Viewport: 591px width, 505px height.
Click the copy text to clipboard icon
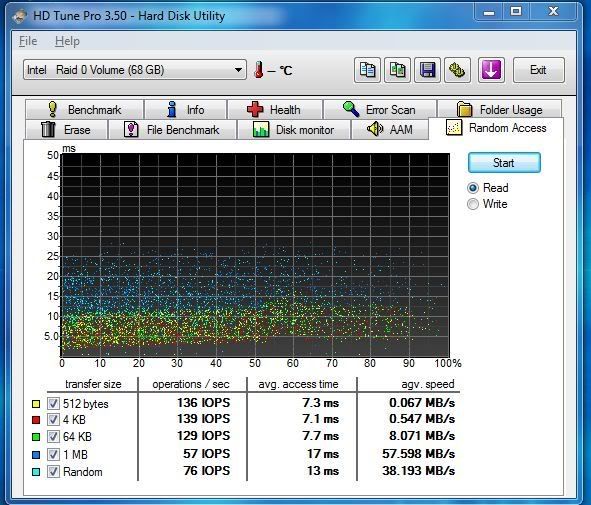point(367,70)
